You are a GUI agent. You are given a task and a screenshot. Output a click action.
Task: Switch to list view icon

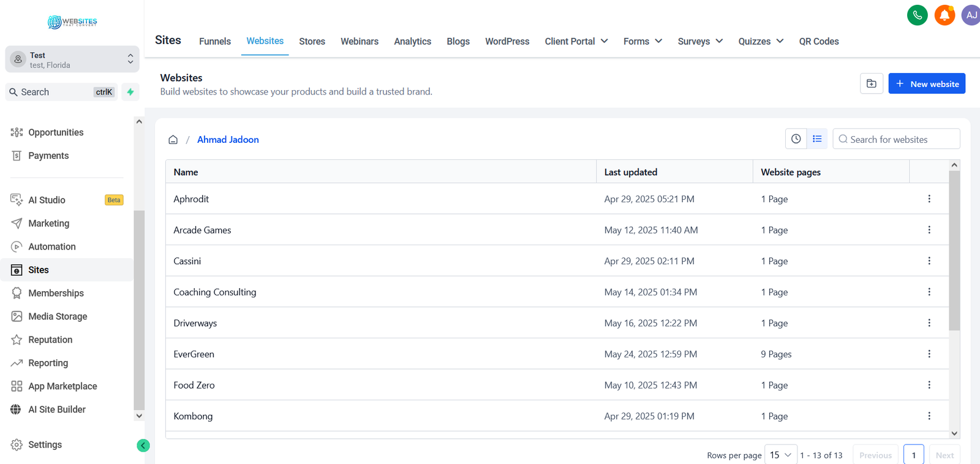(x=817, y=139)
